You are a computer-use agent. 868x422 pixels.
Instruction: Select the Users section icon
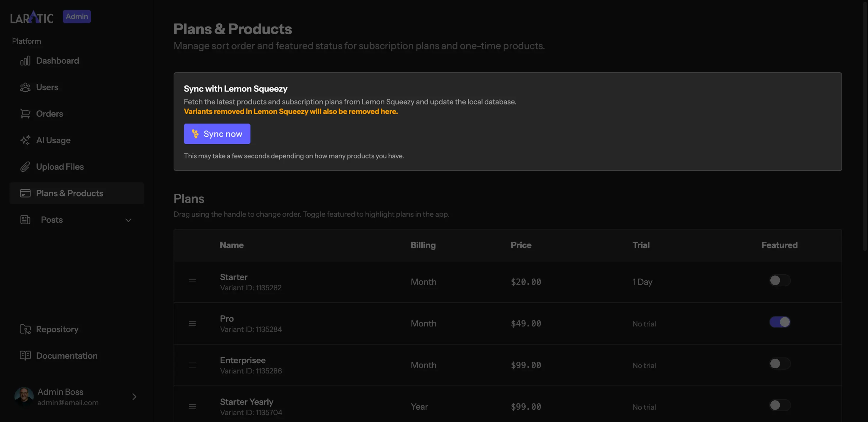(25, 87)
